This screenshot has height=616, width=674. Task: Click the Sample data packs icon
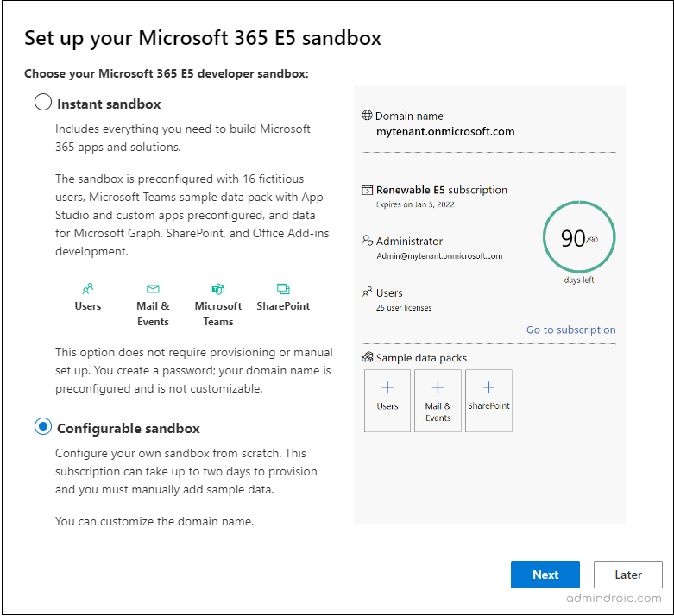click(x=368, y=357)
